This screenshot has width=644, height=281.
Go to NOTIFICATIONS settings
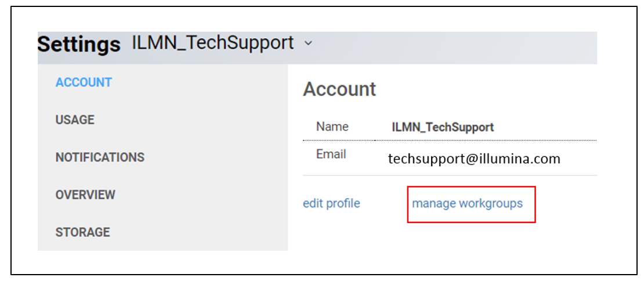pyautogui.click(x=100, y=157)
